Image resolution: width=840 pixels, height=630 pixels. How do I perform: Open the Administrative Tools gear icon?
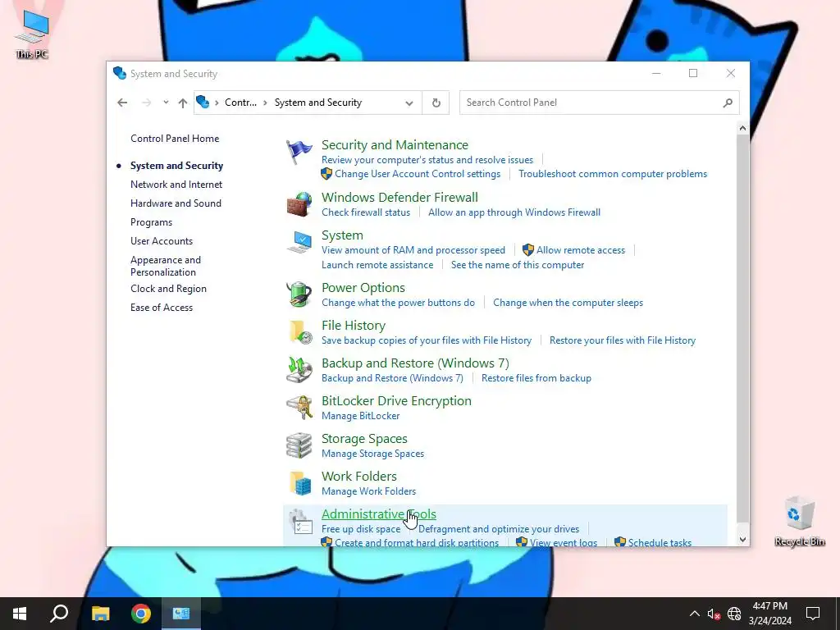300,521
